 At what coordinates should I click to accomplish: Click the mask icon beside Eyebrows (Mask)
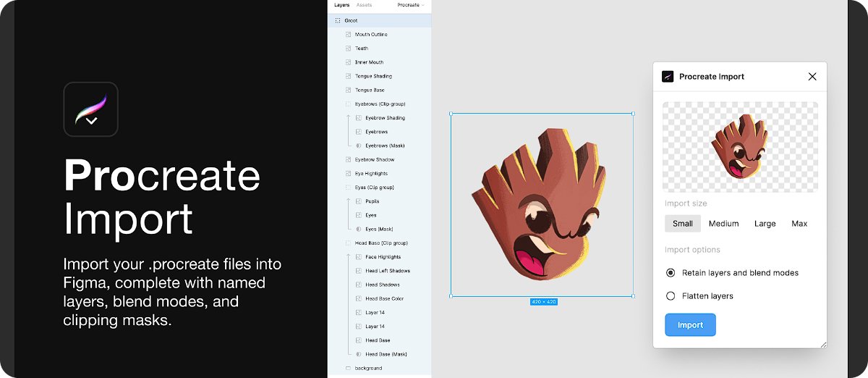tap(359, 146)
